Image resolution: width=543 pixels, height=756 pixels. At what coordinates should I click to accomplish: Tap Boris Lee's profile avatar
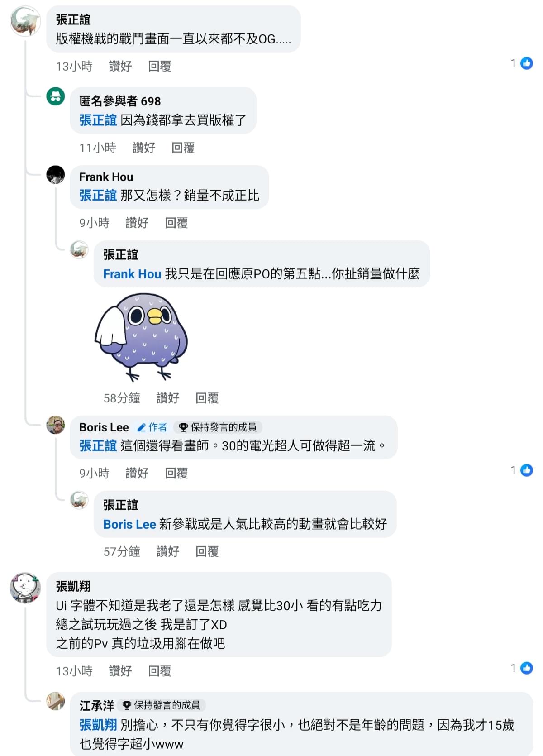tap(56, 425)
